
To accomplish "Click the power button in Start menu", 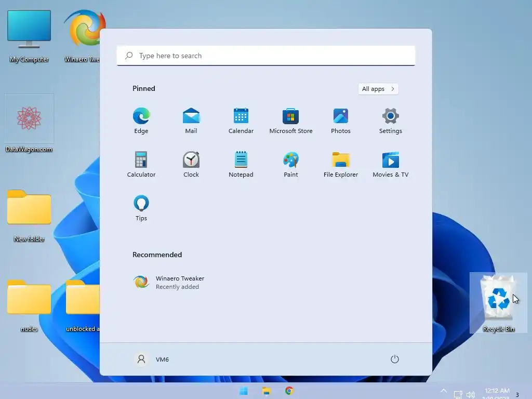I will (395, 359).
